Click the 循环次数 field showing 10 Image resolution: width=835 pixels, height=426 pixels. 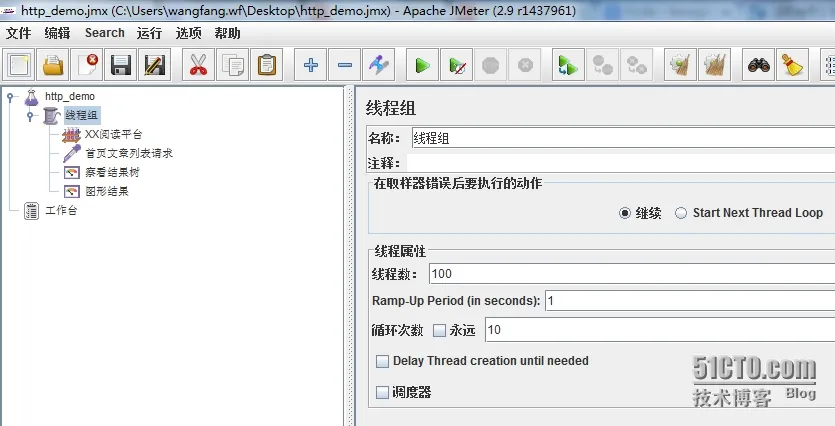tap(660, 330)
